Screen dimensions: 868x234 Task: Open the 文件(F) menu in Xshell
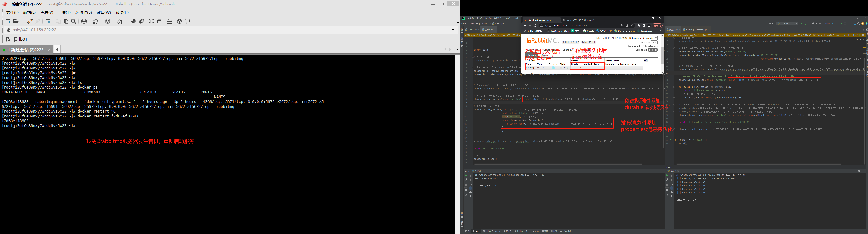(12, 12)
